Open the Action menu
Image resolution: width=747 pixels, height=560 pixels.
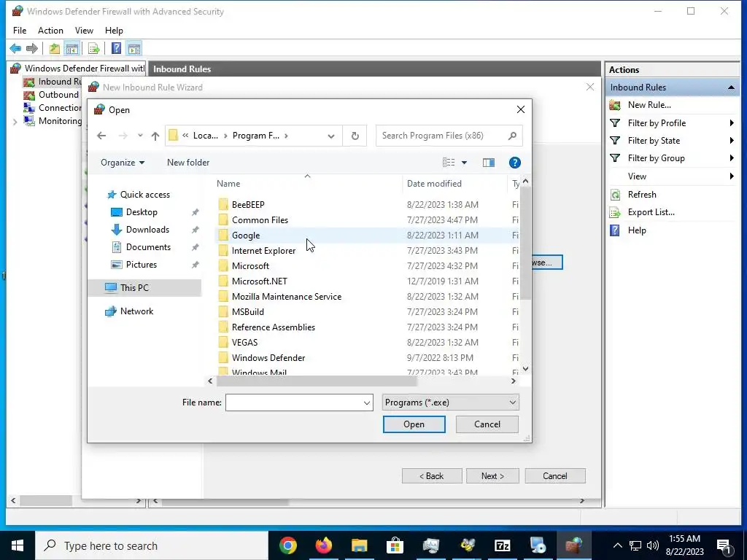point(50,31)
